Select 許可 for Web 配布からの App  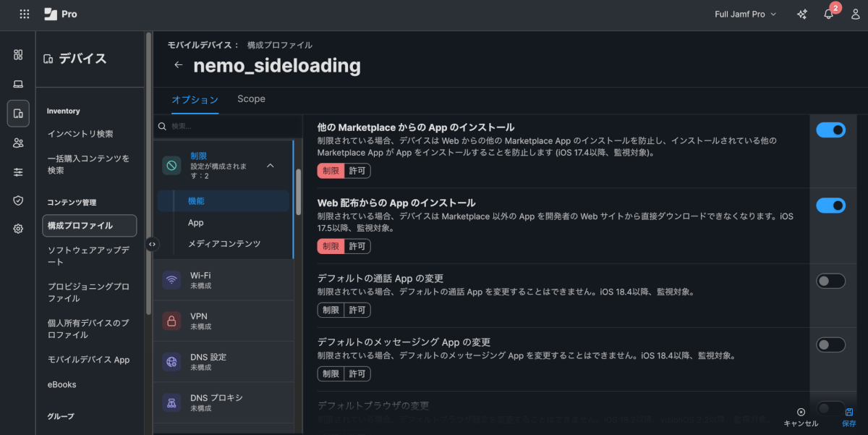click(357, 246)
